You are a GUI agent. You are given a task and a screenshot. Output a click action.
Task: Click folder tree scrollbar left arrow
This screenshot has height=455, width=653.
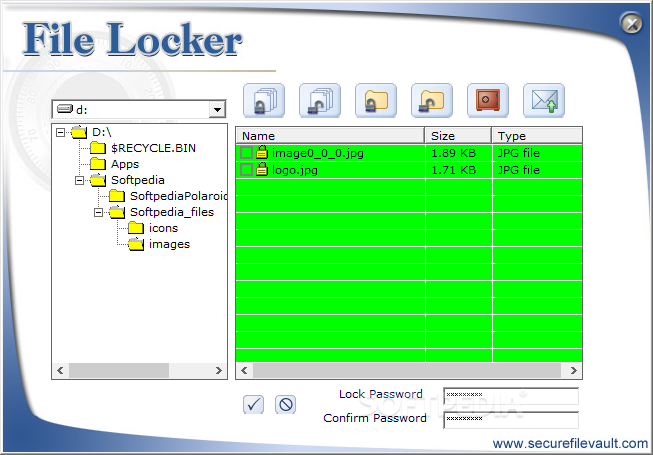pos(60,370)
